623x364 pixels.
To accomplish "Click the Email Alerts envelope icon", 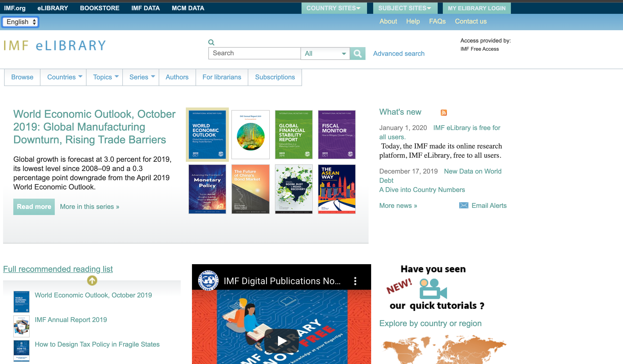I will [x=464, y=205].
